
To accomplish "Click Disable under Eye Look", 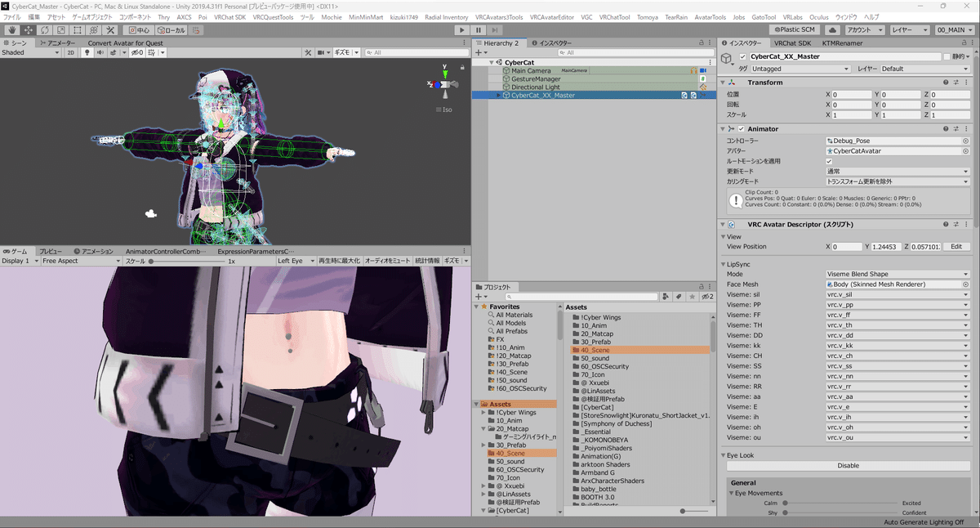I will coord(849,466).
